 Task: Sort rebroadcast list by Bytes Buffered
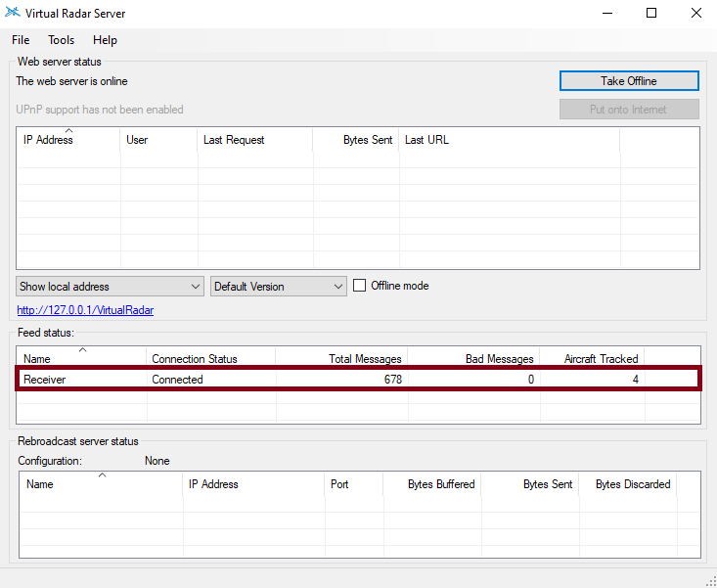tap(432, 483)
